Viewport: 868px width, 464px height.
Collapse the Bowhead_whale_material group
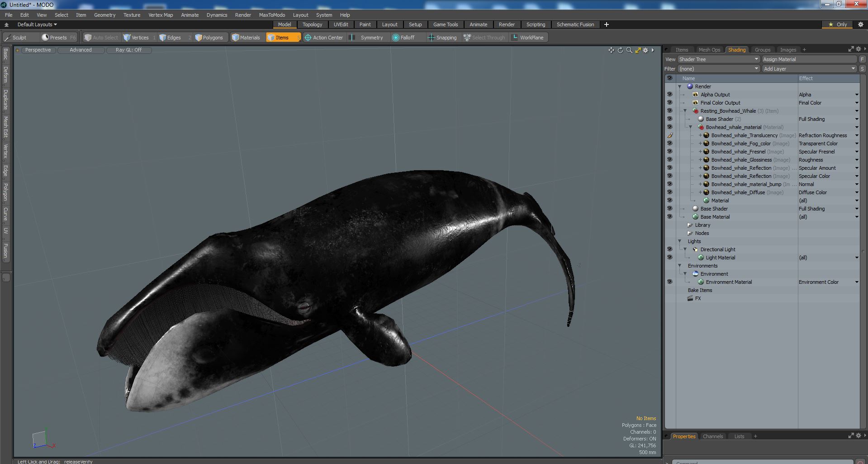[690, 127]
